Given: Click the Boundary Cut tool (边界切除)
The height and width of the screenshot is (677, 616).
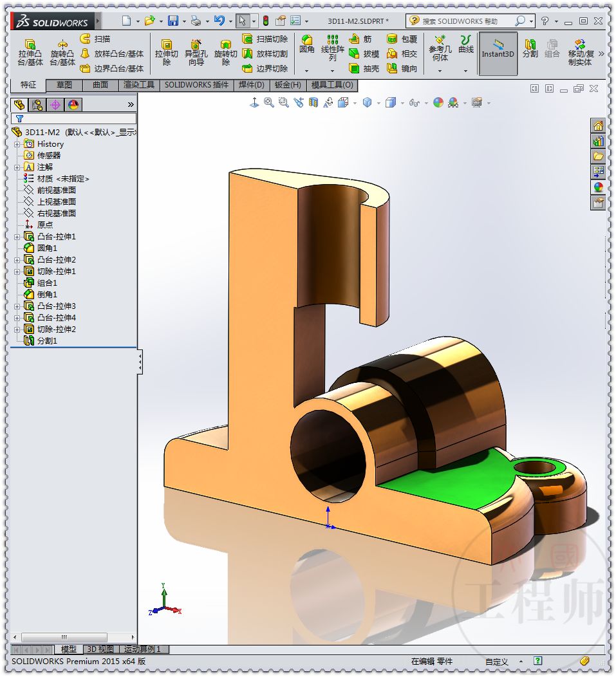Looking at the screenshot, I should tap(265, 68).
